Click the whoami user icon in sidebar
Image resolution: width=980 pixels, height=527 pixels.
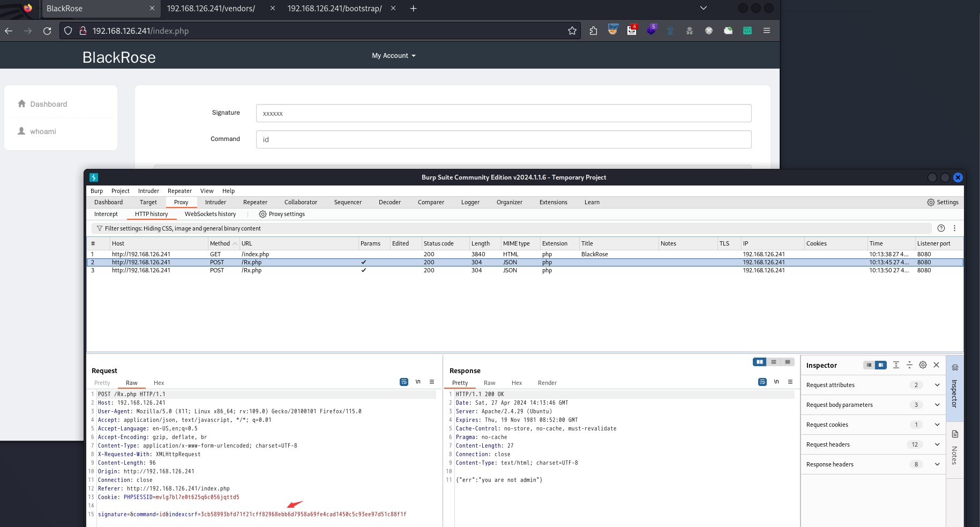point(21,131)
